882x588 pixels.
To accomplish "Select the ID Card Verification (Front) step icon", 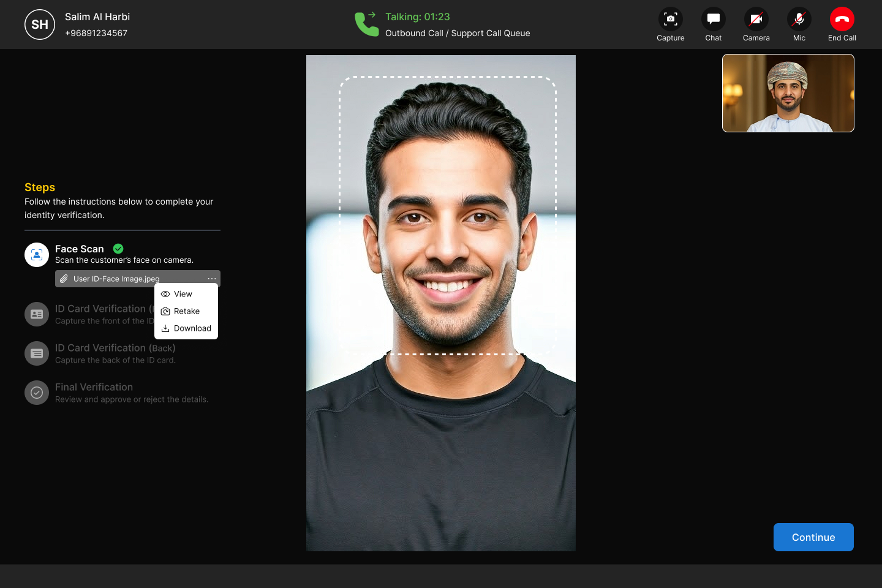I will click(x=36, y=314).
